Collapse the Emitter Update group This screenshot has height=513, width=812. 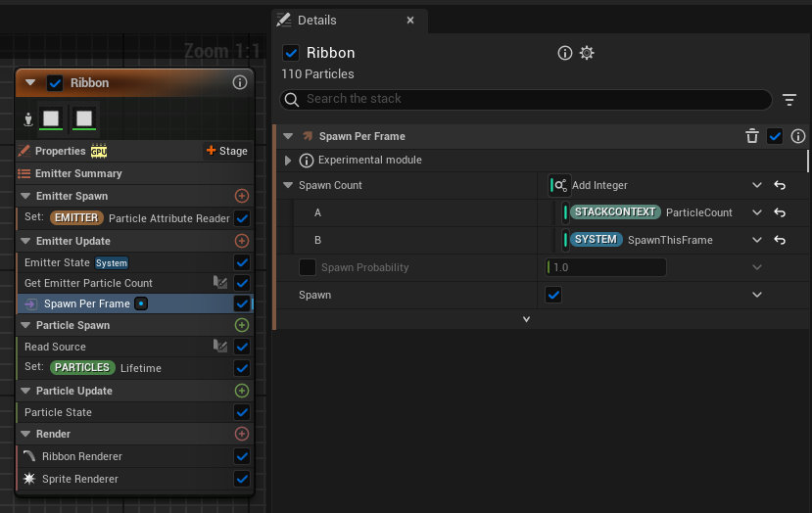[x=24, y=241]
